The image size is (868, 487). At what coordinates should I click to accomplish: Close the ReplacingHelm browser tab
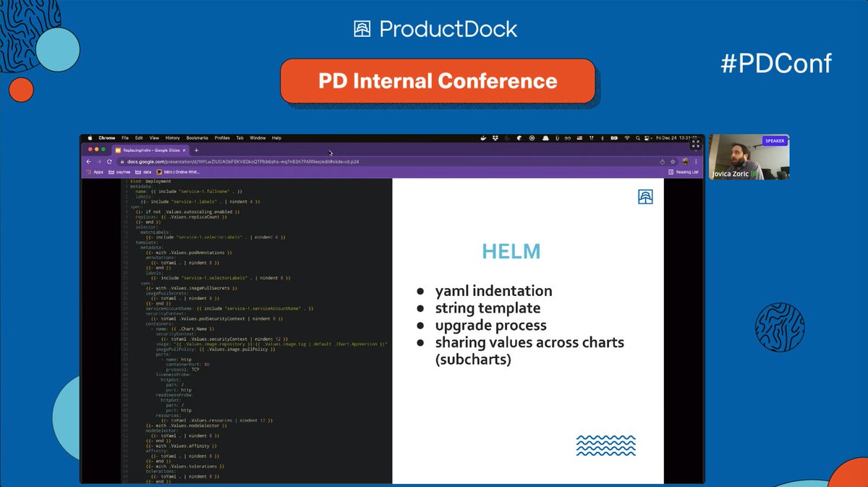pos(184,151)
